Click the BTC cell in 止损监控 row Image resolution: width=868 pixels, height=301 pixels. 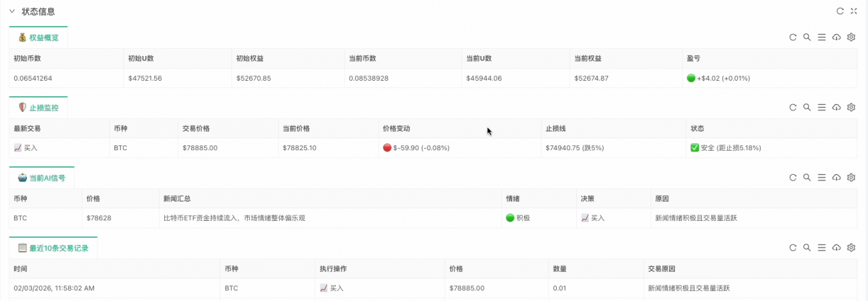click(120, 147)
